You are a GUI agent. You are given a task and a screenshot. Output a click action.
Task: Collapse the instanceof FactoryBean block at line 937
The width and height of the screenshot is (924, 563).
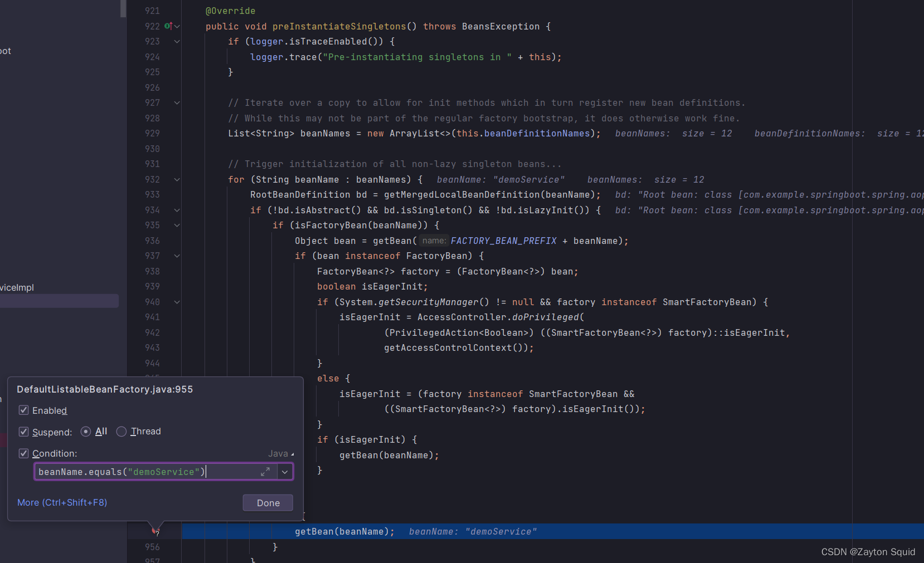[x=177, y=256]
